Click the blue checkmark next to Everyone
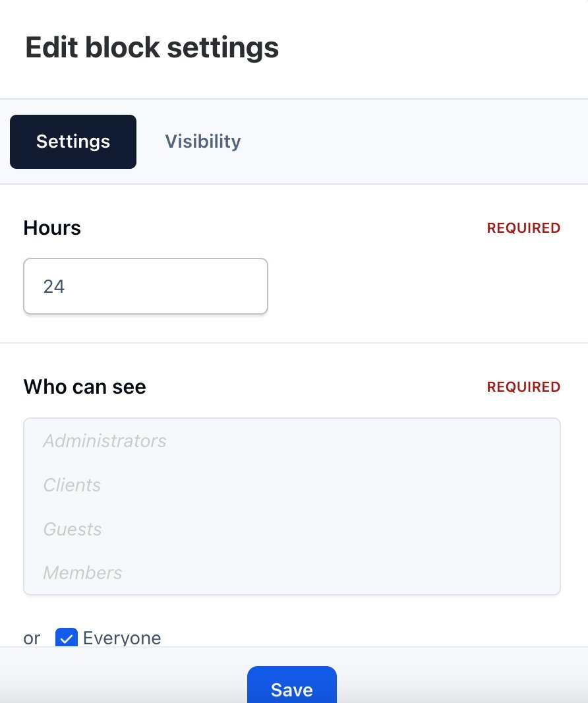 [x=67, y=638]
